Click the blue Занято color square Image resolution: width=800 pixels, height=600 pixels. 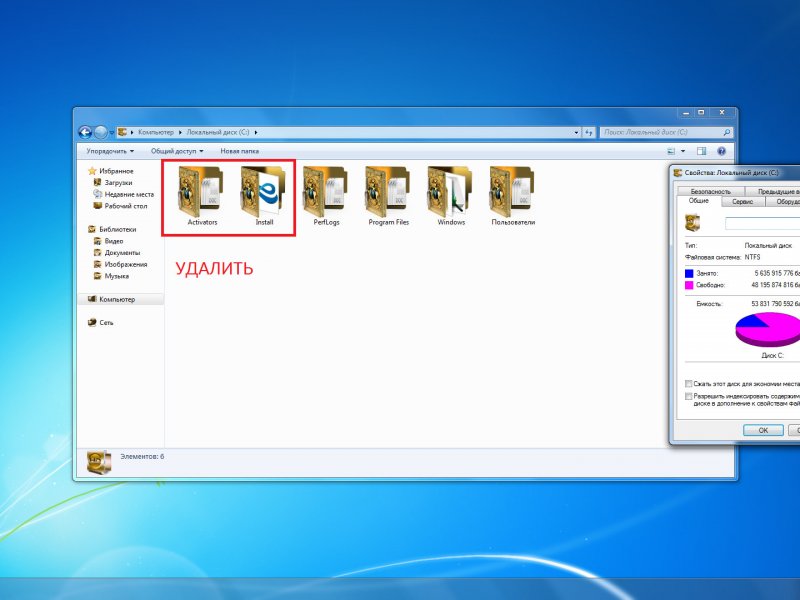click(689, 273)
